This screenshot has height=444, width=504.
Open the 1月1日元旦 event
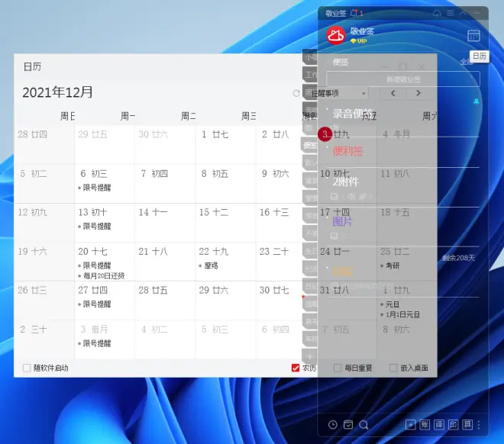pyautogui.click(x=402, y=314)
